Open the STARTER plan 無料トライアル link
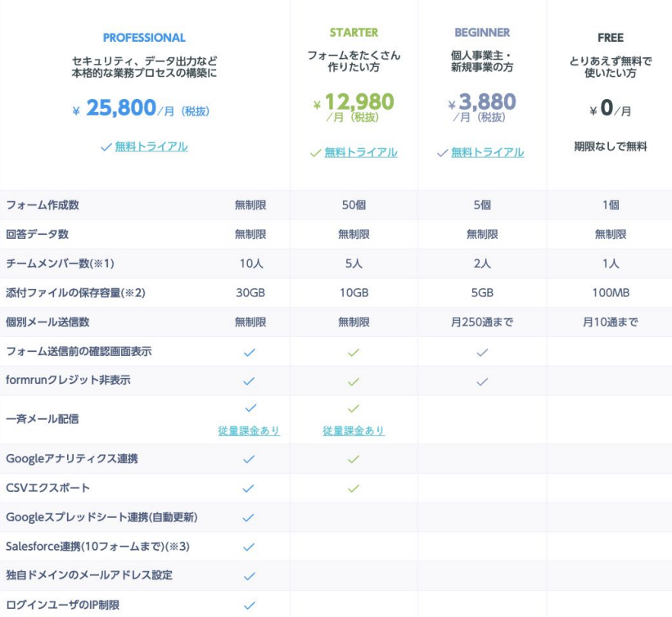 tap(360, 152)
